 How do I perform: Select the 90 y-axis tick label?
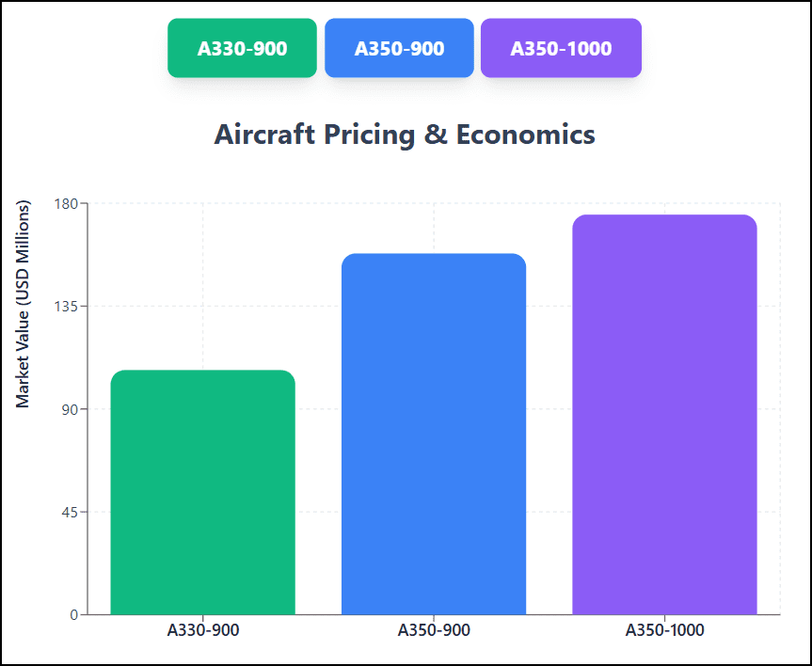71,409
